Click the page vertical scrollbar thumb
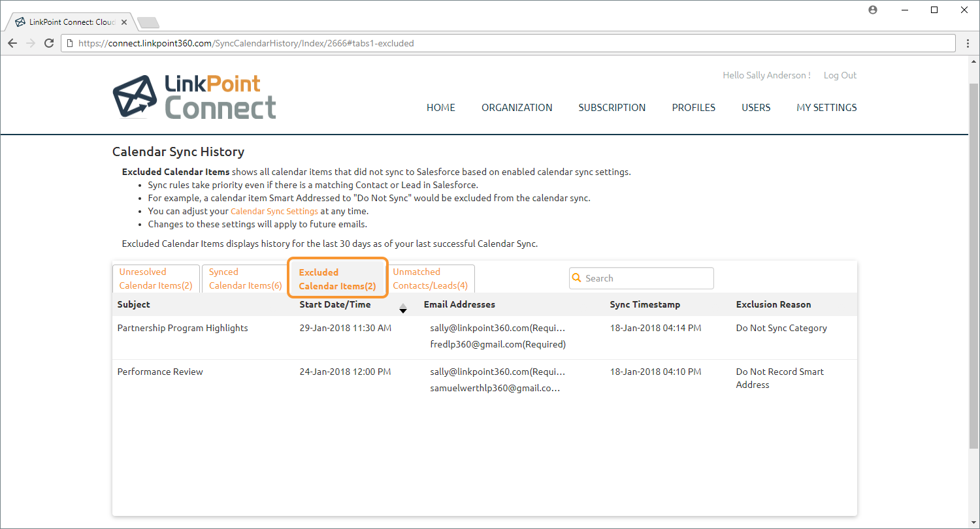The height and width of the screenshot is (529, 980). click(x=973, y=264)
